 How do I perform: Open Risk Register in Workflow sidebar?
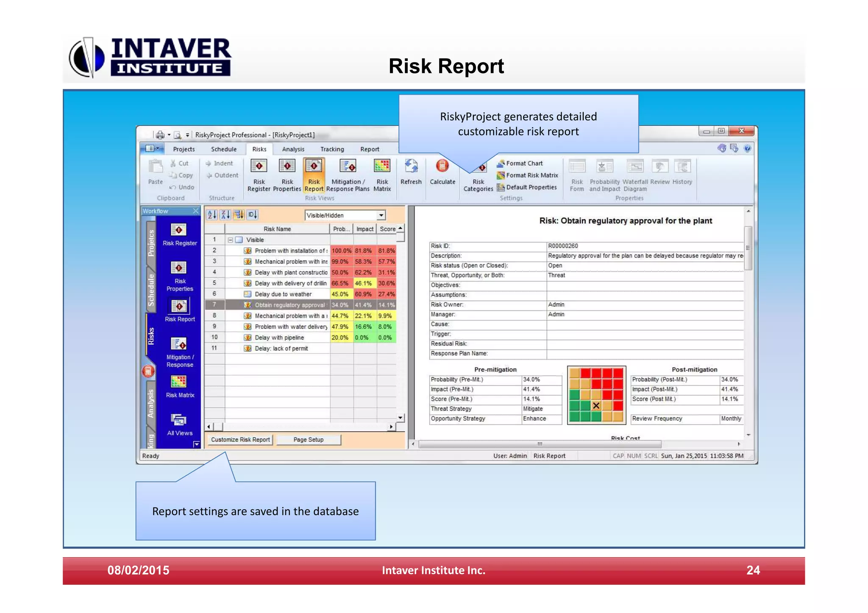pos(180,235)
